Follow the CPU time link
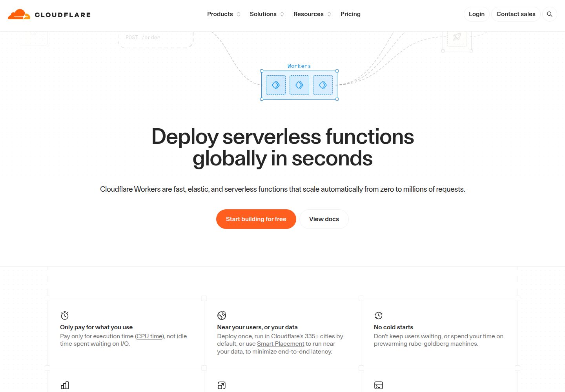This screenshot has width=565, height=392. [x=149, y=336]
